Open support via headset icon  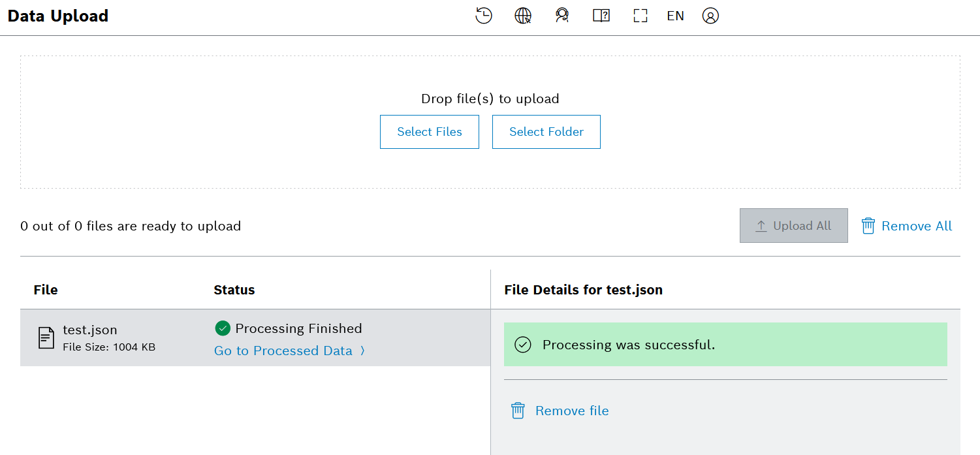click(562, 16)
